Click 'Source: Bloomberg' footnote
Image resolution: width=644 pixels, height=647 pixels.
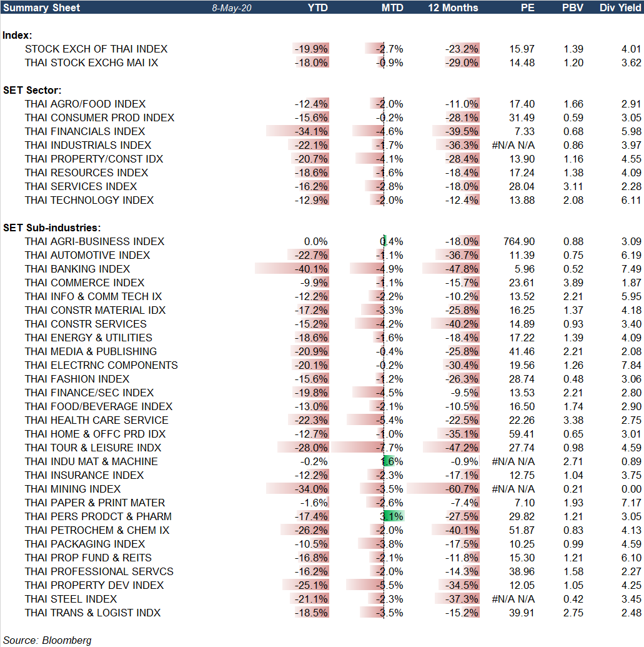coord(47,640)
